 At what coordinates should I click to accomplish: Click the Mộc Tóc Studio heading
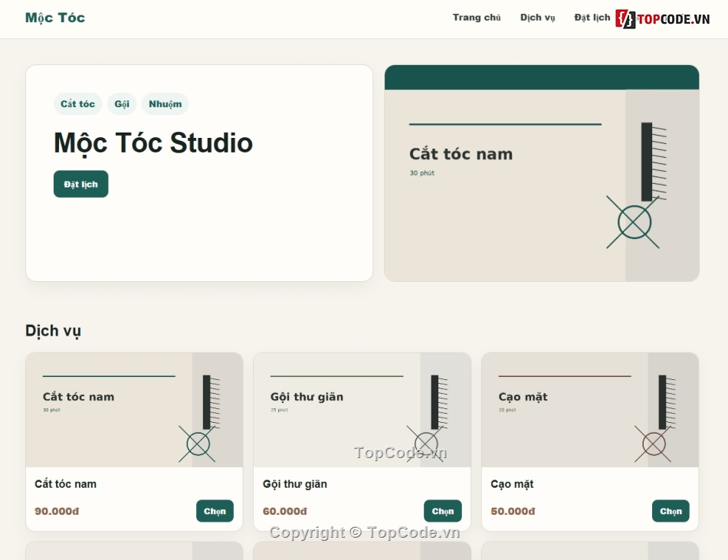coord(153,142)
